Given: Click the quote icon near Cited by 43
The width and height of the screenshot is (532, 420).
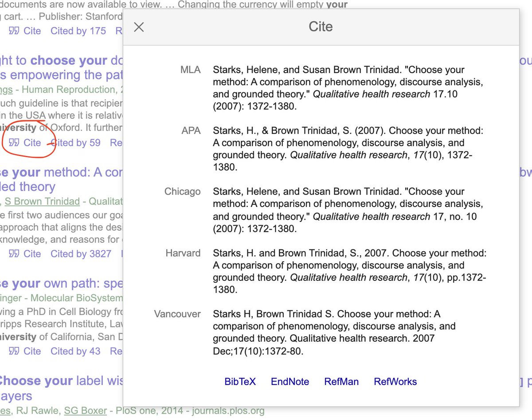Looking at the screenshot, I should point(14,351).
